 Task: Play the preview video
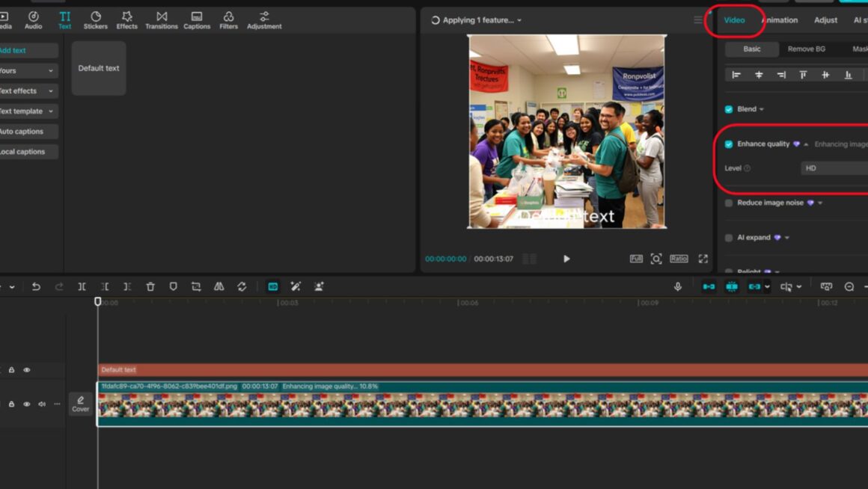point(566,259)
